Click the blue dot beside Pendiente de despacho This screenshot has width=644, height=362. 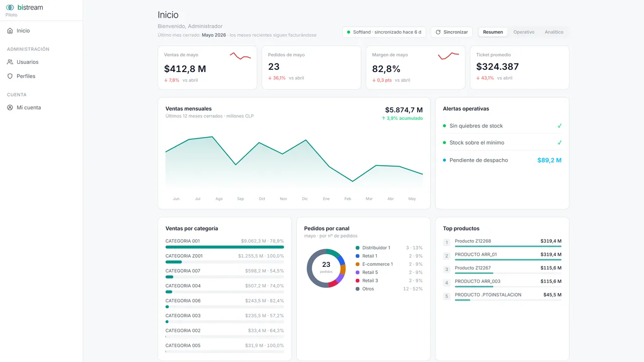(x=444, y=160)
